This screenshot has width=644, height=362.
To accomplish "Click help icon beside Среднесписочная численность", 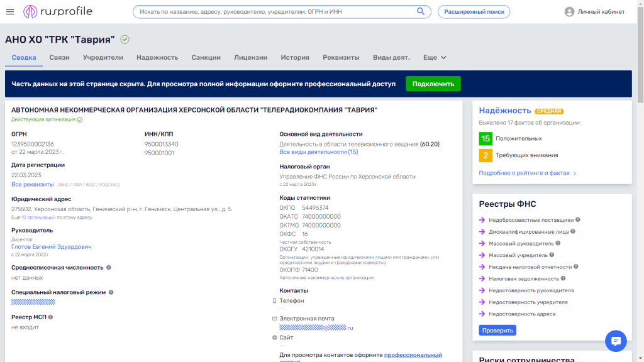I will [109, 267].
